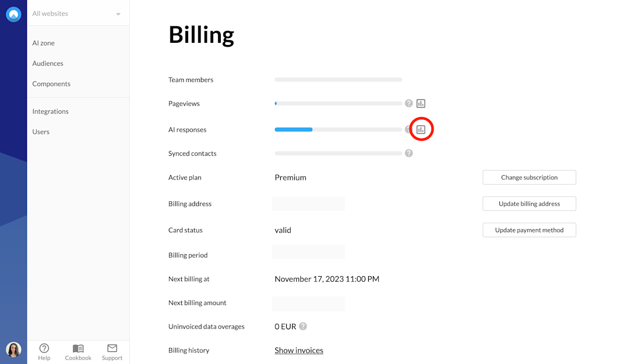Open the All websites dropdown
643x364 pixels.
coord(78,14)
